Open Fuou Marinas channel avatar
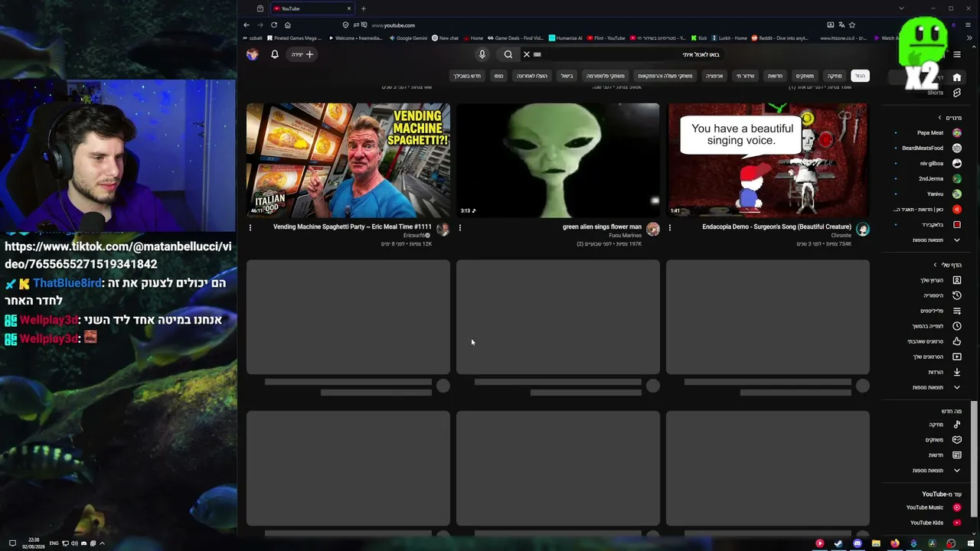Viewport: 980px width, 551px height. (x=653, y=229)
